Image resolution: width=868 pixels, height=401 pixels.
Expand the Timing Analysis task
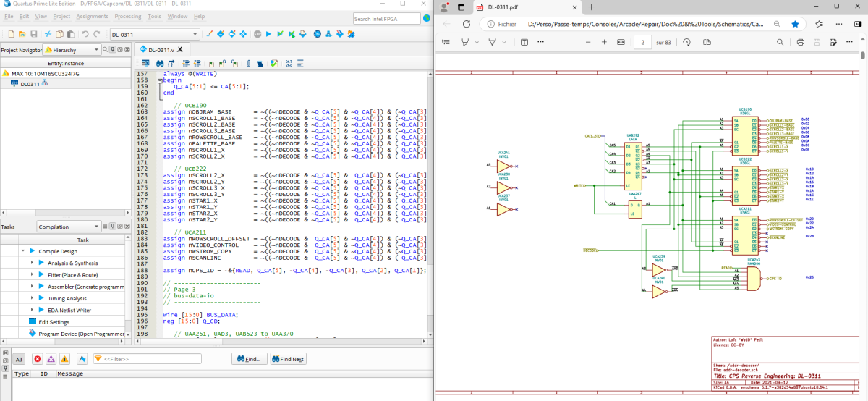(x=32, y=298)
